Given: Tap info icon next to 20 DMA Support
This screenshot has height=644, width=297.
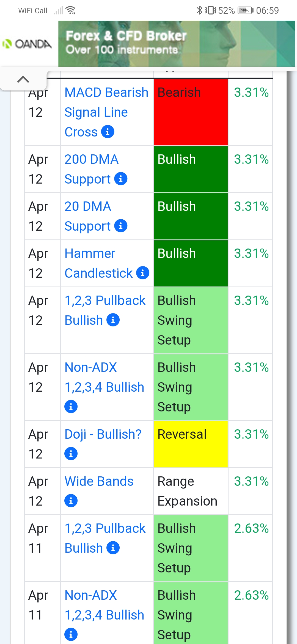Looking at the screenshot, I should [x=121, y=226].
